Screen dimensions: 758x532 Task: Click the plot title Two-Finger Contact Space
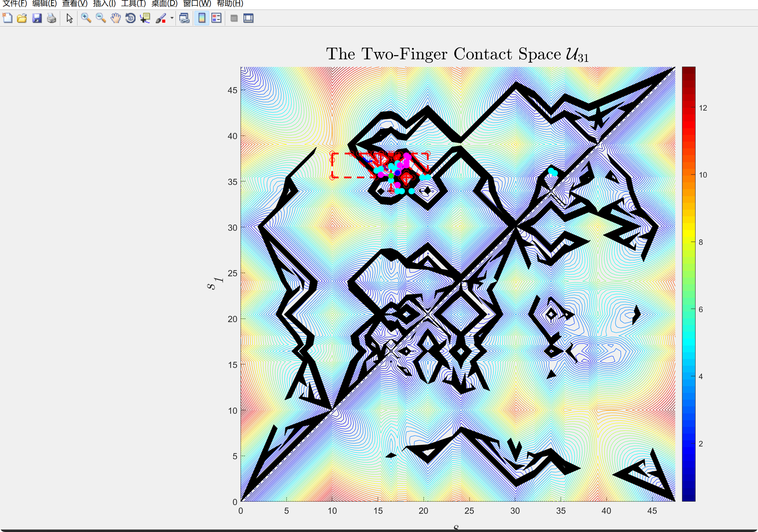pos(457,54)
